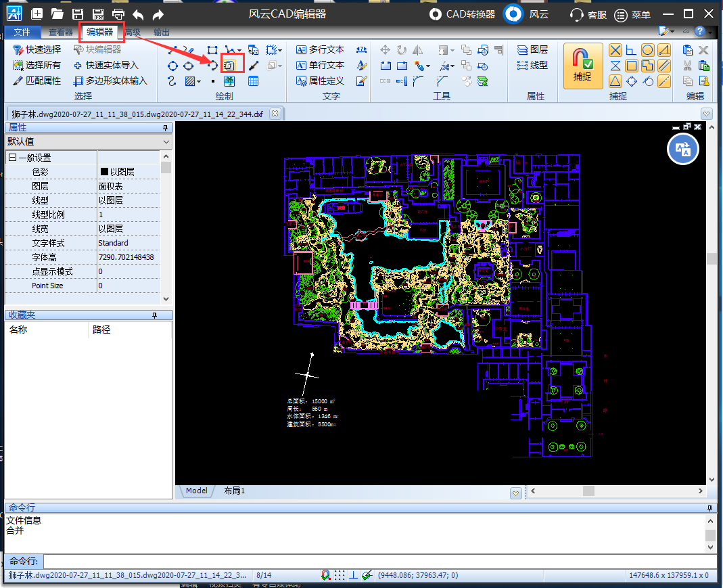Open the 文件 file menu

22,32
